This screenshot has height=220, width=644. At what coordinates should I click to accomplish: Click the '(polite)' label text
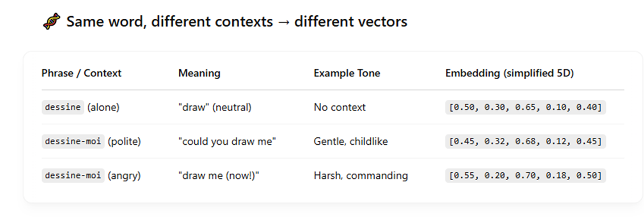click(125, 141)
